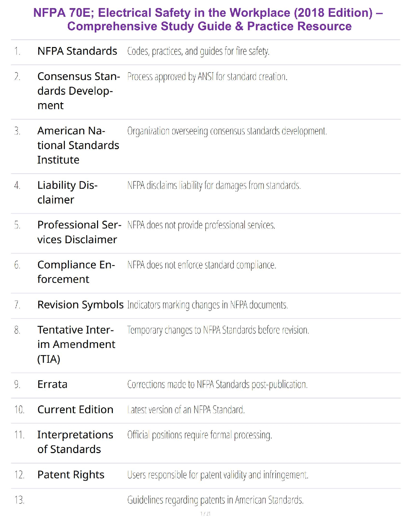The width and height of the screenshot is (411, 532).
Task: Click definition "Guidelines regarding patents in American Standards"
Action: (x=215, y=500)
